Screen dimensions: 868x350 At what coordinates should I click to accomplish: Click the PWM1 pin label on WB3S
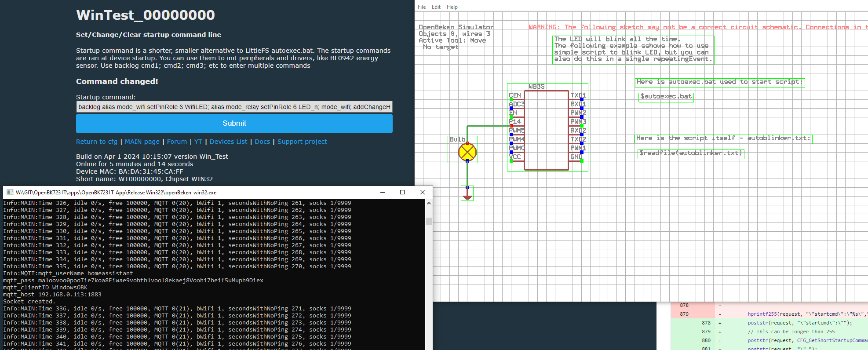[x=578, y=148]
